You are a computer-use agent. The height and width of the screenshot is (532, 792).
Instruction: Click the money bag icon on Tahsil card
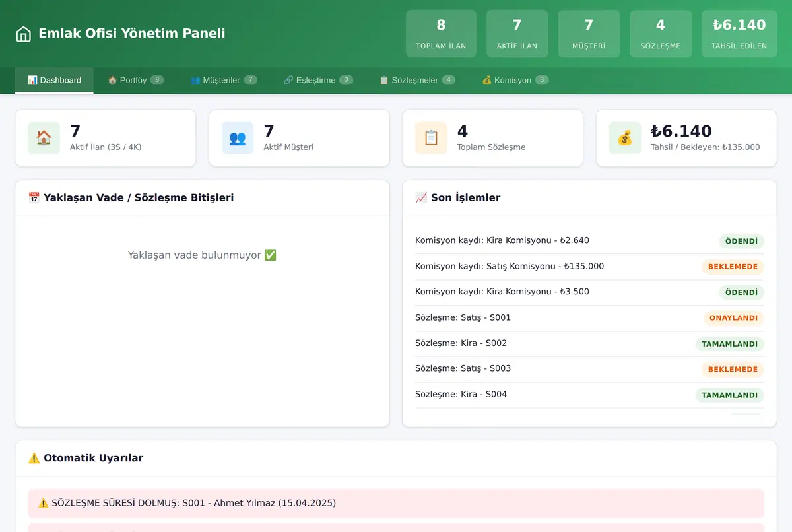625,138
